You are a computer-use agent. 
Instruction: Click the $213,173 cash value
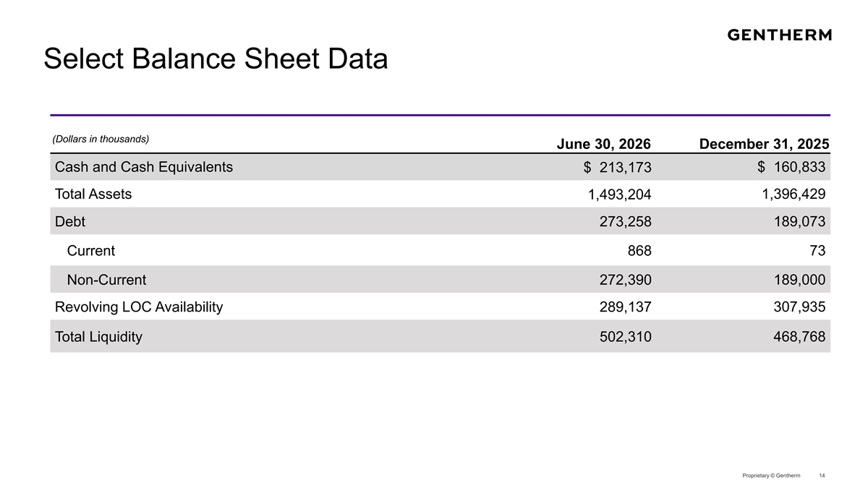[617, 168]
